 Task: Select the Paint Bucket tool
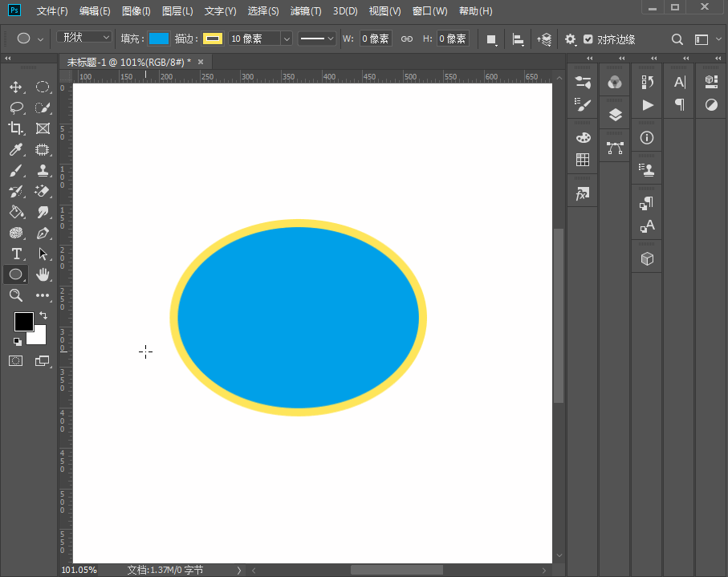point(16,212)
